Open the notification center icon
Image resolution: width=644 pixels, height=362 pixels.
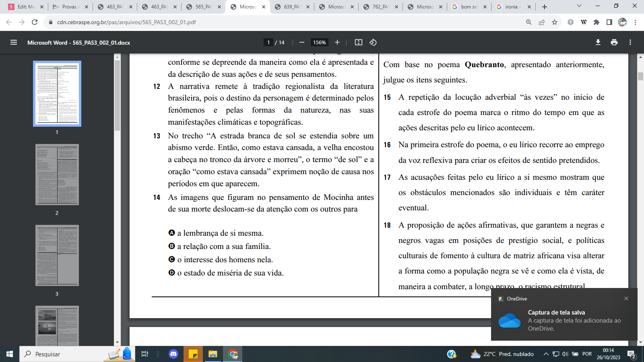632,354
